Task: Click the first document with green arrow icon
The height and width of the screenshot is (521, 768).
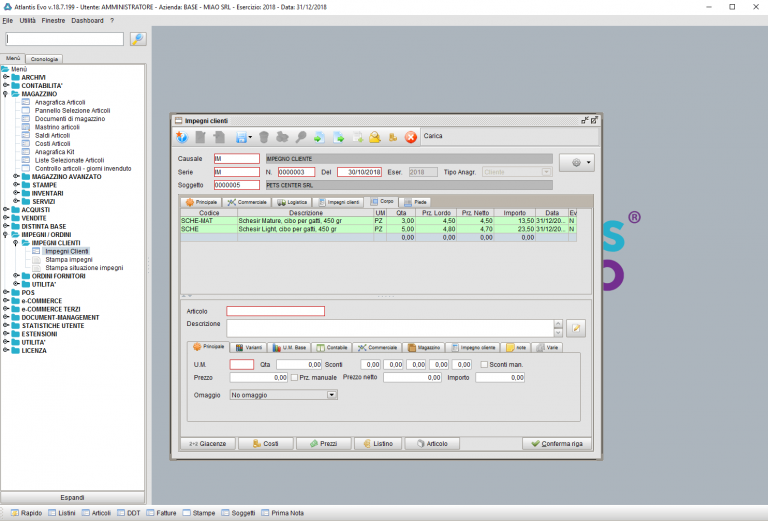Action: coord(319,137)
